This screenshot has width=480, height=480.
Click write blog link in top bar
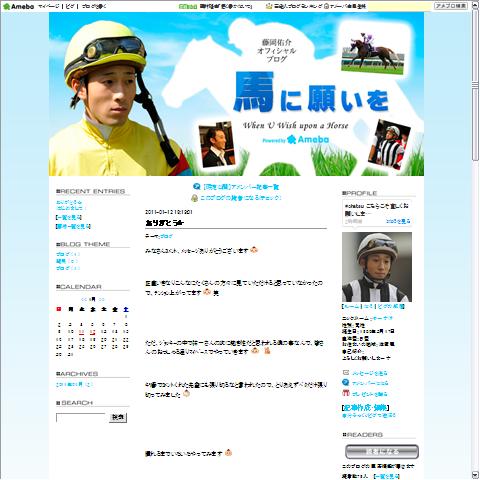[94, 6]
